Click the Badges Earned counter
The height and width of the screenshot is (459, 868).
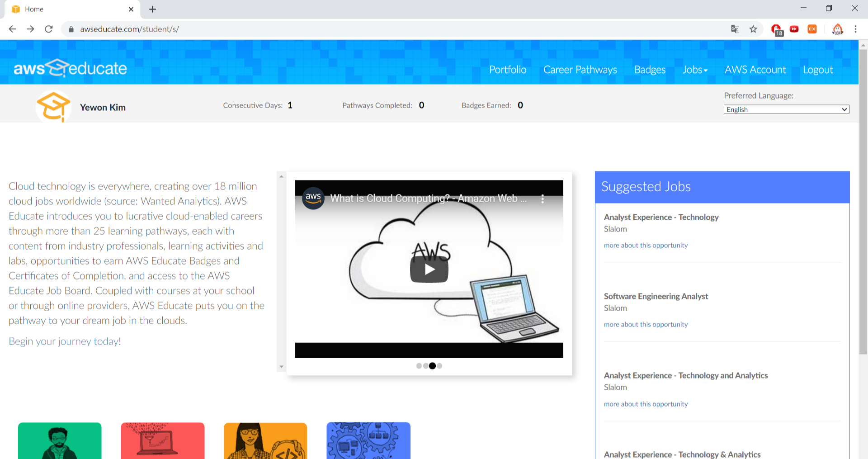pos(492,105)
